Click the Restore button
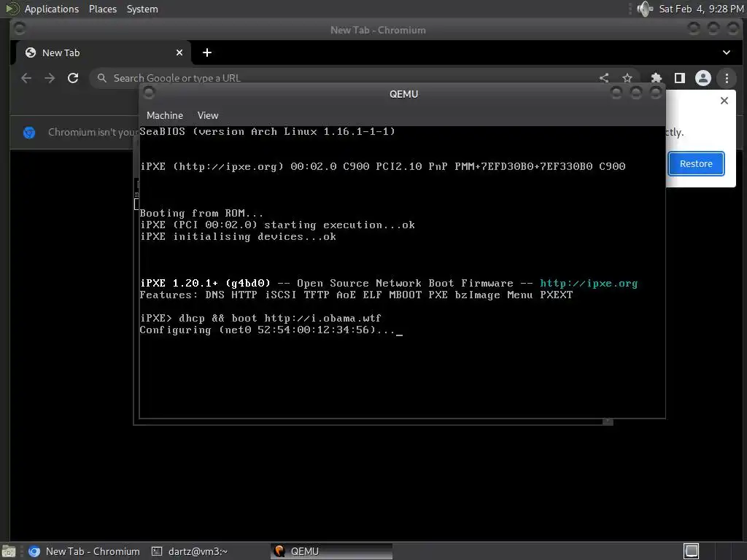 coord(696,164)
